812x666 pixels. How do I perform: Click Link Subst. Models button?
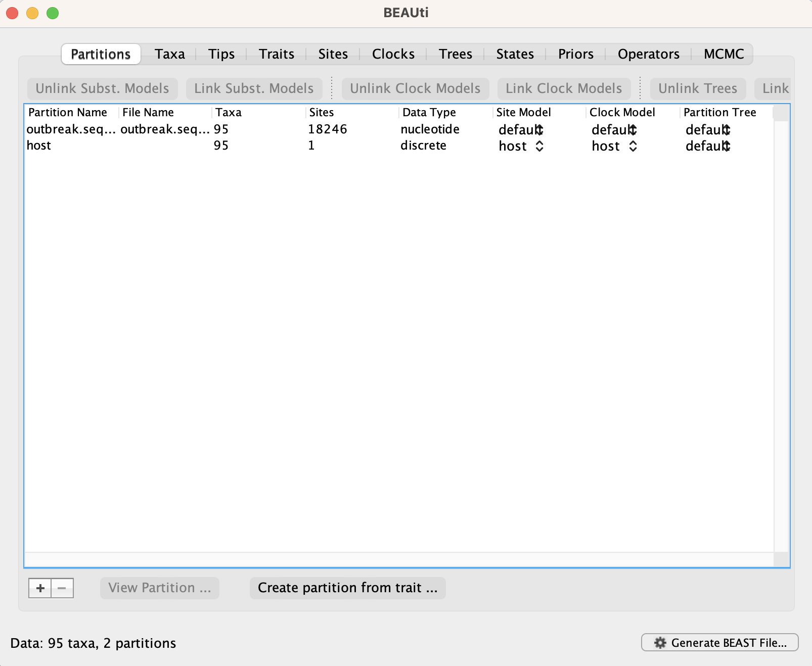[254, 88]
